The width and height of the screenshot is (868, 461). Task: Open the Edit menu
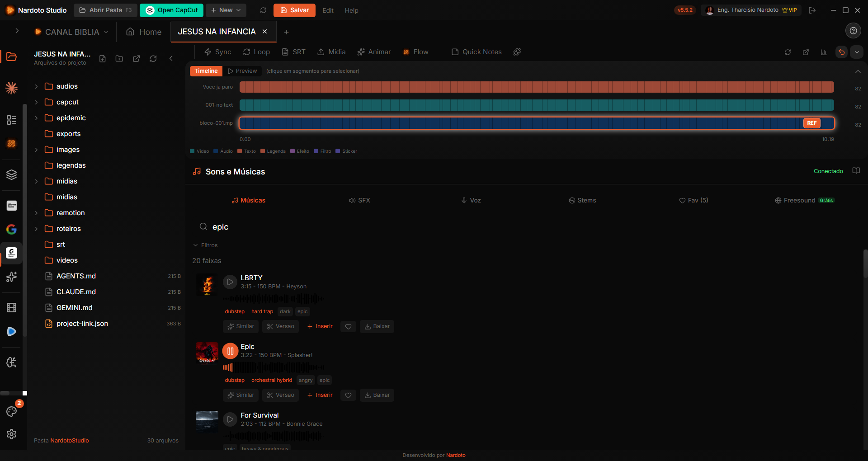coord(327,10)
